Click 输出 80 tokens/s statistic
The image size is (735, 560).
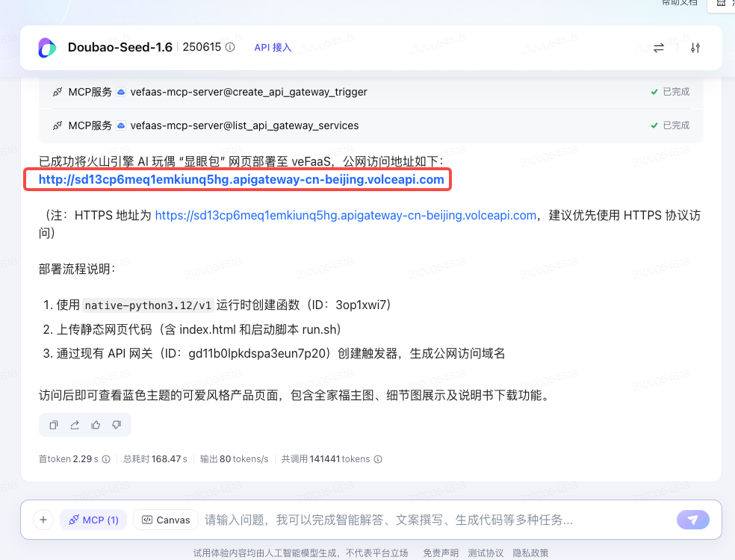click(x=234, y=459)
